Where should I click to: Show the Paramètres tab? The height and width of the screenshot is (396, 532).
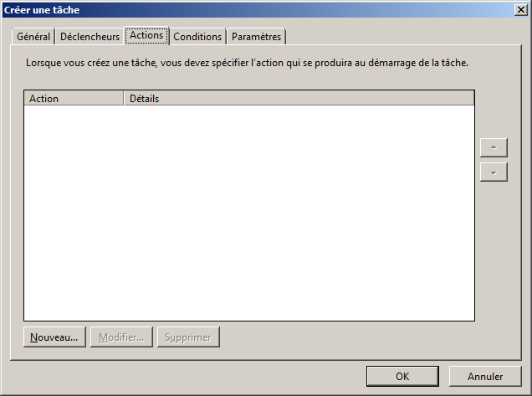(256, 37)
